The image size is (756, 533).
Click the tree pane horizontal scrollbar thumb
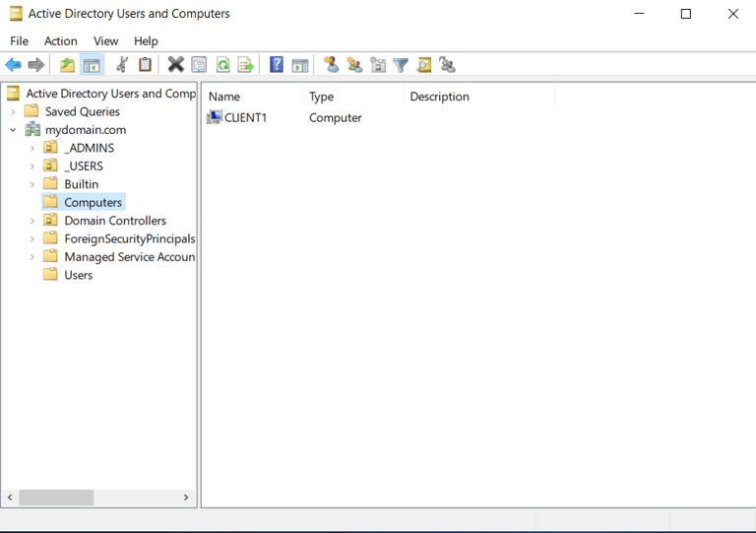[56, 498]
